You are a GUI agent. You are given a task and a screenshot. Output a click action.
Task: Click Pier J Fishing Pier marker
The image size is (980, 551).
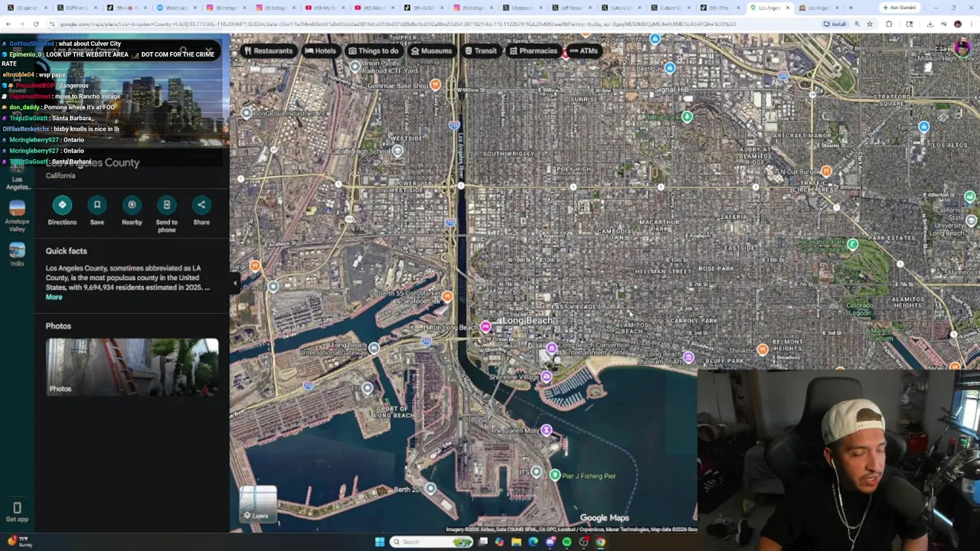point(555,475)
